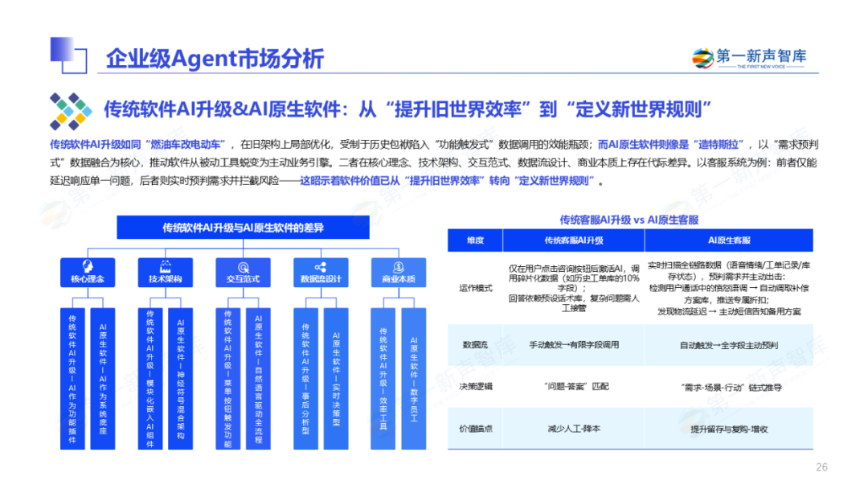Click vertical bar AI作为系统底座

tap(103, 379)
